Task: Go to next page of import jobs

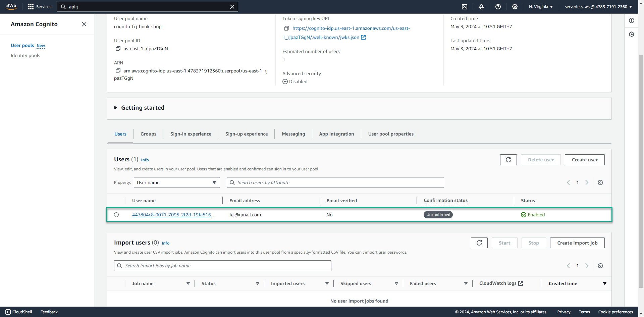Action: [x=587, y=266]
